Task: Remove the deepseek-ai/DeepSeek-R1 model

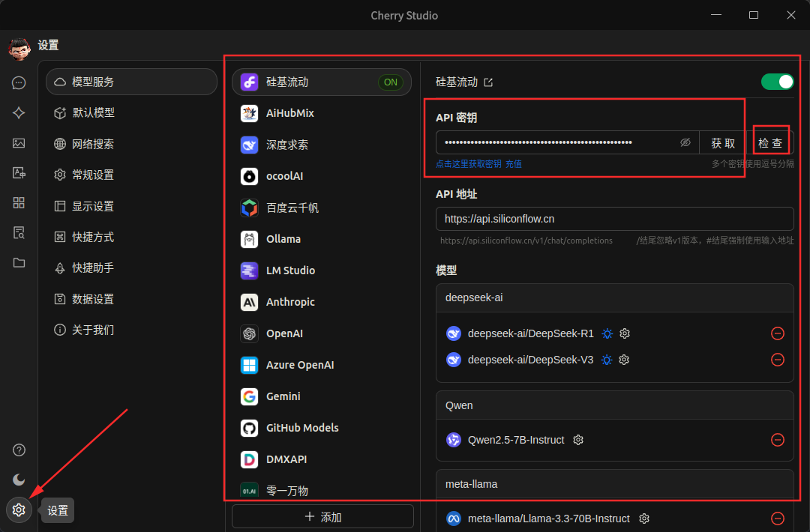Action: click(x=778, y=333)
